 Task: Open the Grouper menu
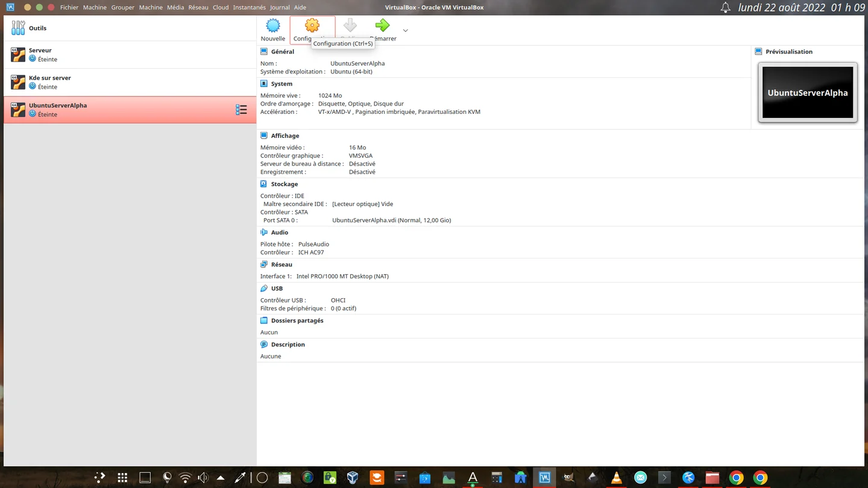point(122,7)
